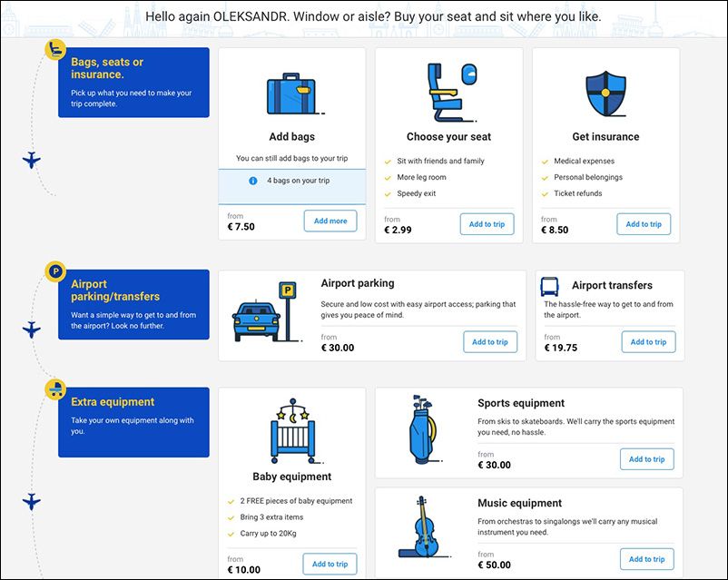This screenshot has width=728, height=580.
Task: Click the yellow seat badge icon
Action: (x=55, y=49)
